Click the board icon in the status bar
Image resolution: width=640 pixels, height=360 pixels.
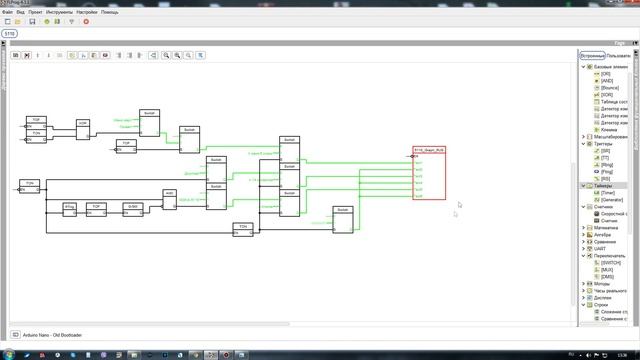pyautogui.click(x=16, y=335)
